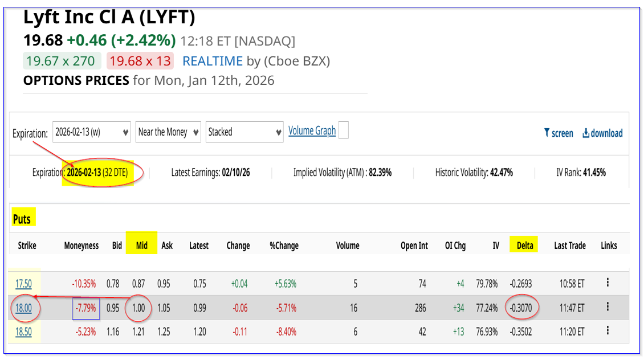
Task: Sort by the Delta column header
Action: click(x=525, y=246)
